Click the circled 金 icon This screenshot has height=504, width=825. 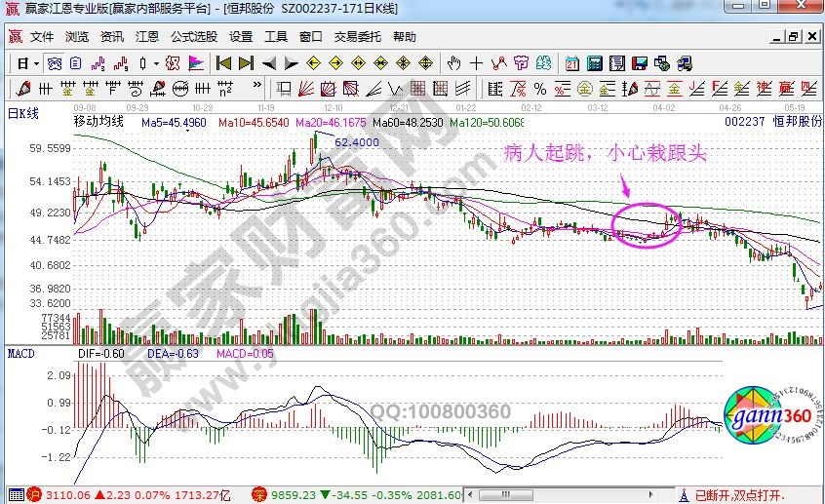pos(584,89)
